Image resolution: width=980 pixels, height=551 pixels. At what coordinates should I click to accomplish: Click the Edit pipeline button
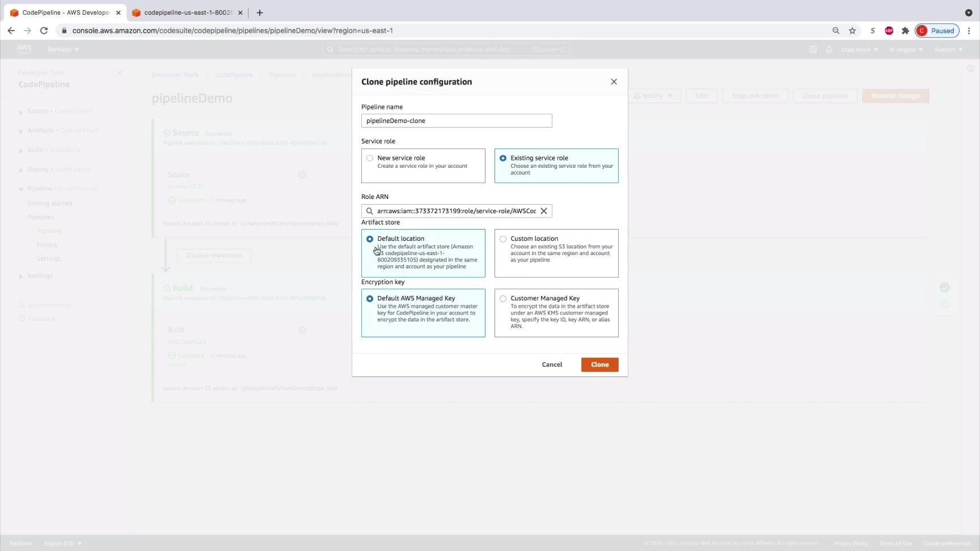702,96
